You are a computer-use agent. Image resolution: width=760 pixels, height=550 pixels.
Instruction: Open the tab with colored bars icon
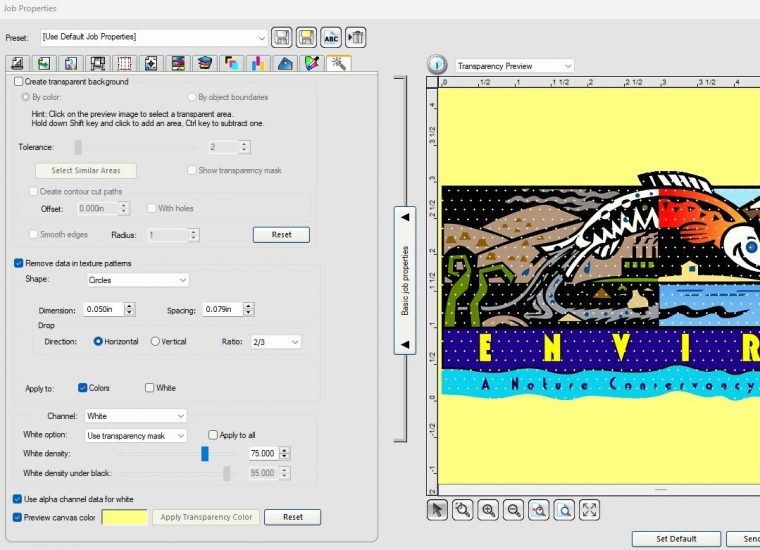(258, 63)
